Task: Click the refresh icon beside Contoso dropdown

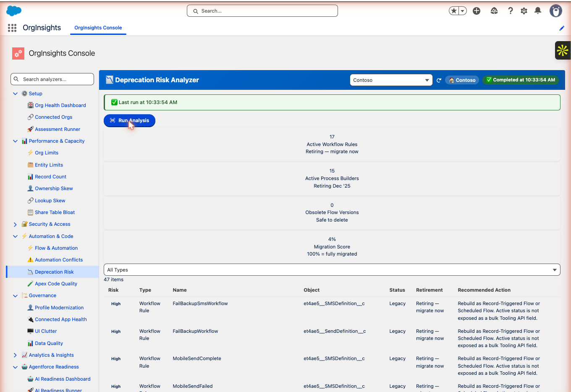Action: pos(439,80)
